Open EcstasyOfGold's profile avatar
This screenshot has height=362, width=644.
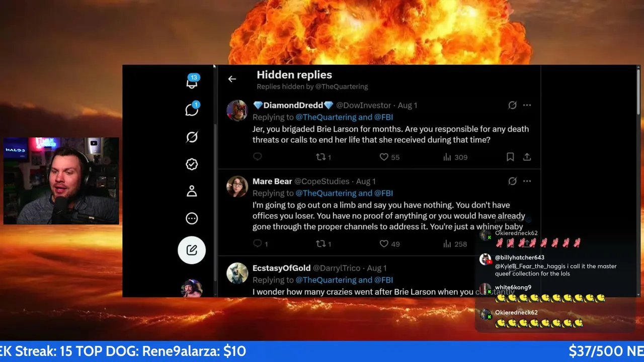coord(237,274)
